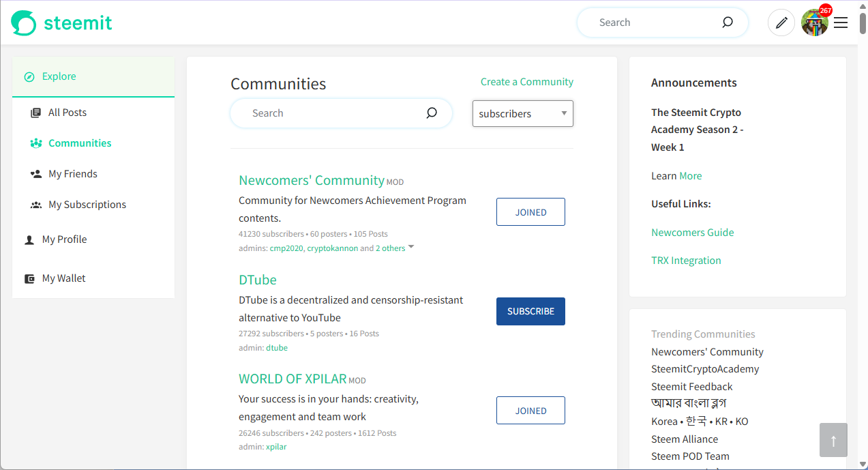Subscribe to the DTube community

pos(530,311)
